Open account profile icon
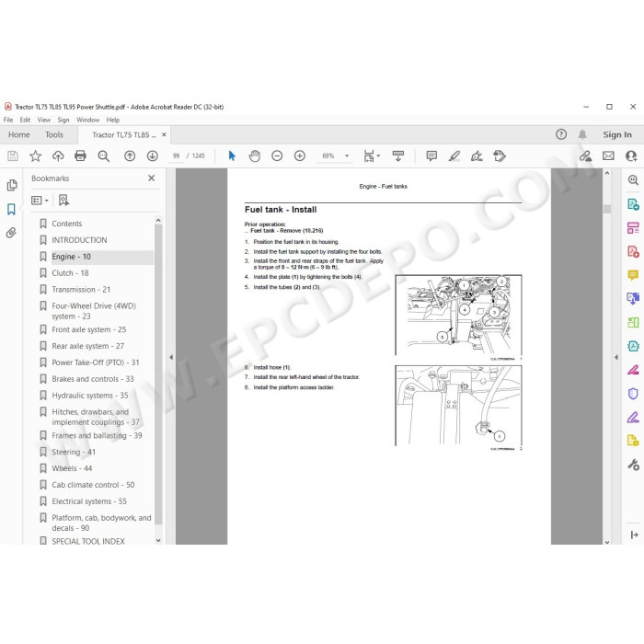The height and width of the screenshot is (644, 644). coord(631,156)
